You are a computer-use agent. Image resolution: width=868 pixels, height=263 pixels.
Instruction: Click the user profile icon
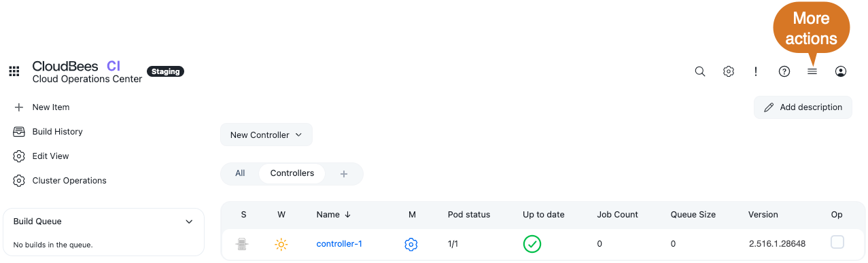[841, 71]
